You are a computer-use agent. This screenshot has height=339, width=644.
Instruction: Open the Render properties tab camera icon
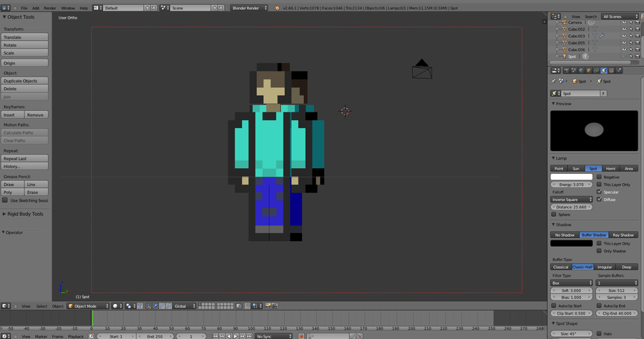(567, 71)
